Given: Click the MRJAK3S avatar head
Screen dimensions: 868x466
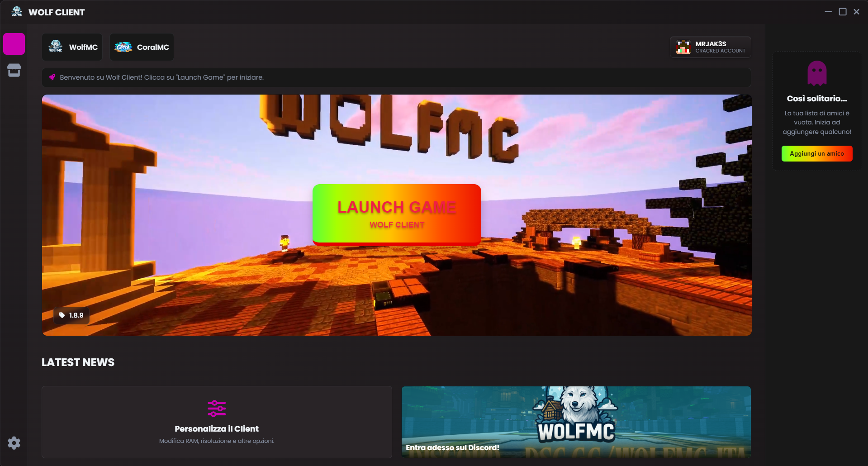Looking at the screenshot, I should [683, 47].
